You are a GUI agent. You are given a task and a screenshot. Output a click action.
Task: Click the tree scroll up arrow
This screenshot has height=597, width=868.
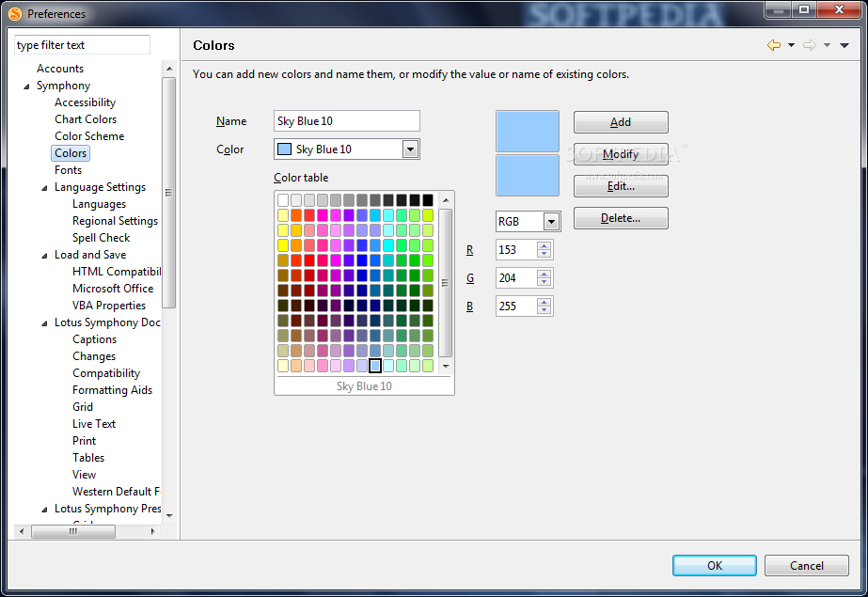[169, 69]
